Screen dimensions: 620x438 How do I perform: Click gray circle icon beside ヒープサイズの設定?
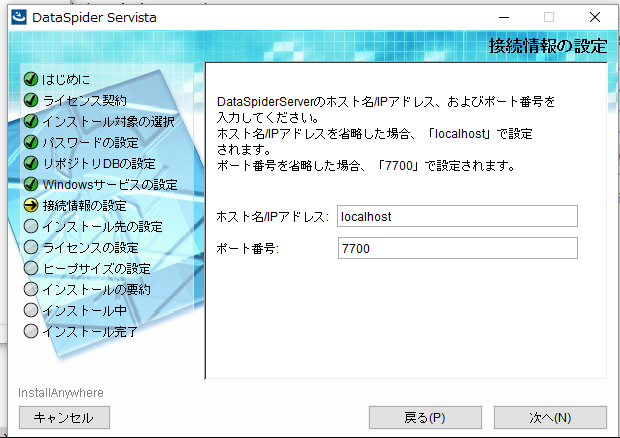pos(31,268)
